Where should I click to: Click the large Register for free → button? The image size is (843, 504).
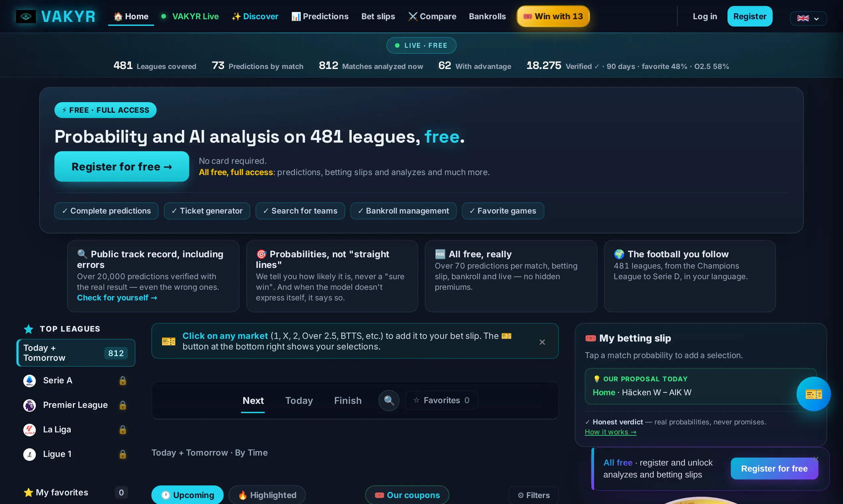[122, 166]
